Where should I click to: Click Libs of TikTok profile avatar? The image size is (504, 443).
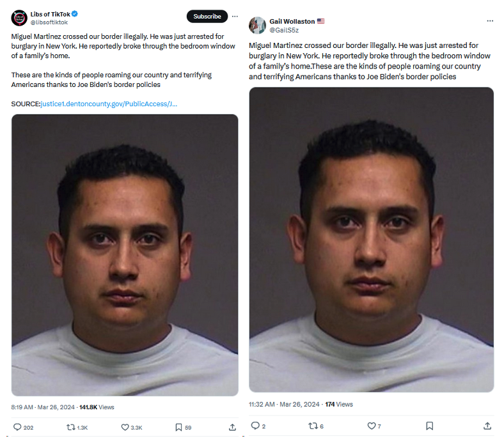[19, 18]
